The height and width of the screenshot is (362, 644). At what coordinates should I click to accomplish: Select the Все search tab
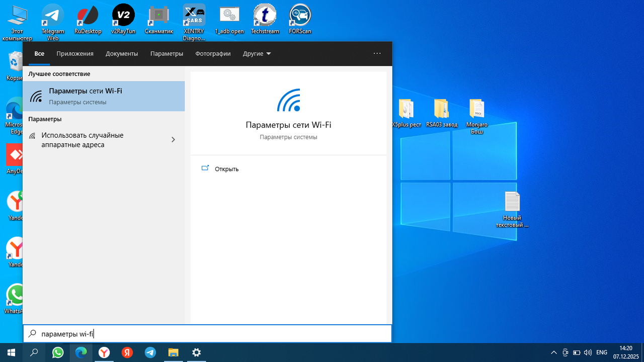pos(39,54)
